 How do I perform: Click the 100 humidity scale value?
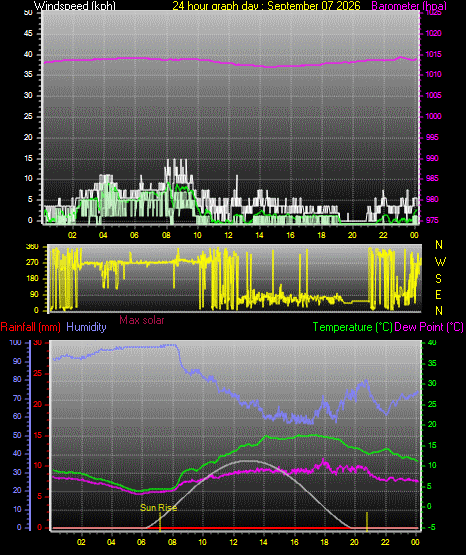(16, 343)
